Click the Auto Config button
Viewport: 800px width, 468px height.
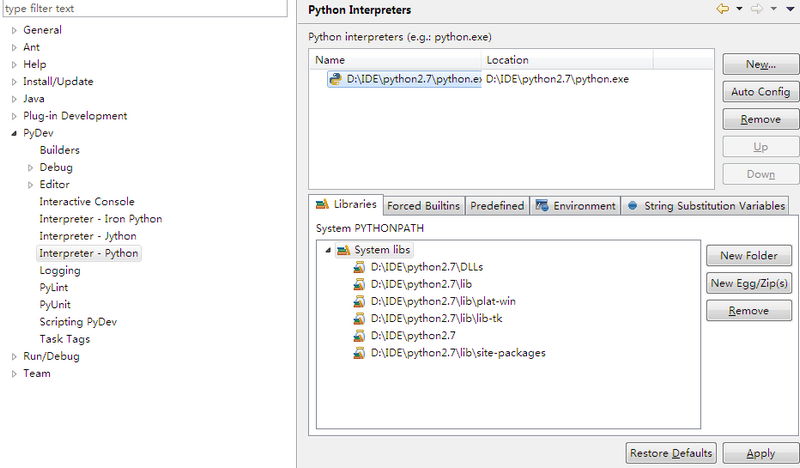coord(760,92)
